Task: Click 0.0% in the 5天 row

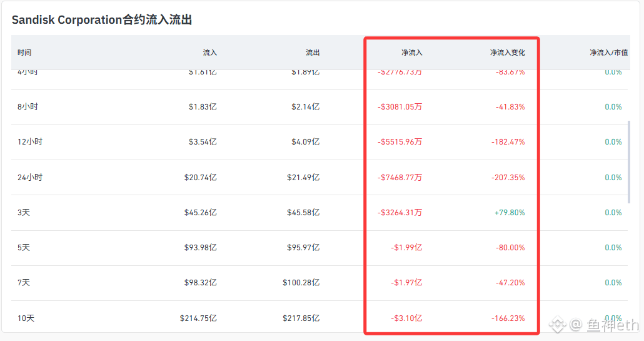Action: pos(613,248)
